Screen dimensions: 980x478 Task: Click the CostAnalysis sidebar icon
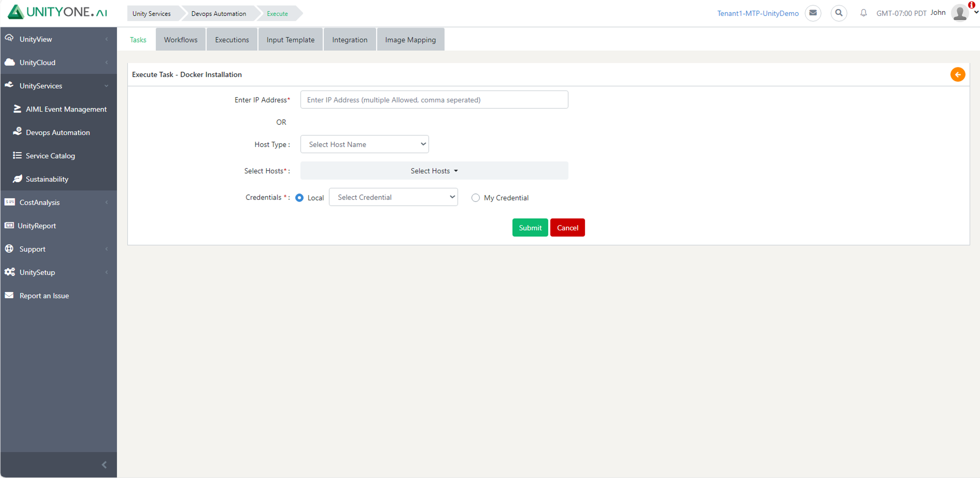[9, 202]
